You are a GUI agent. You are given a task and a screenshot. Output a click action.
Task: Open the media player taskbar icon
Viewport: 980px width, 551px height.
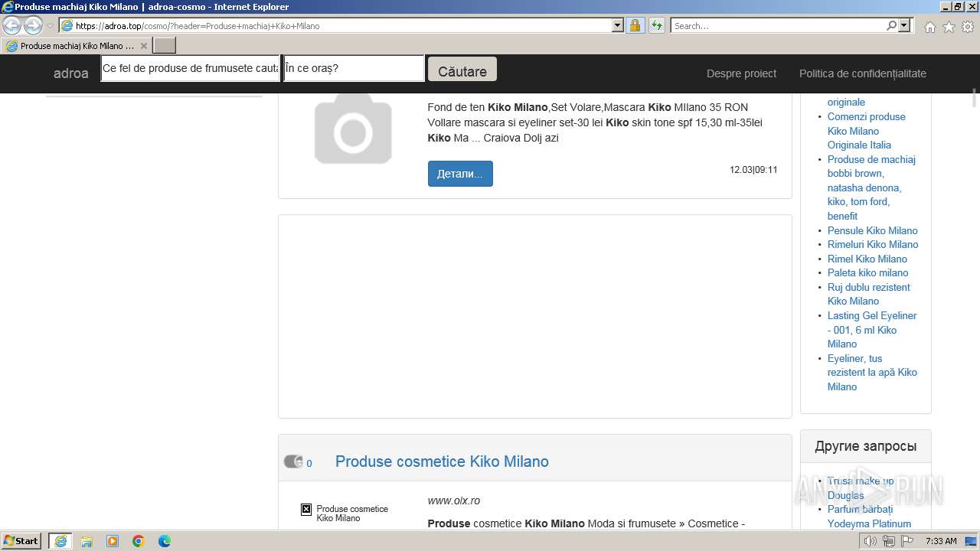(113, 541)
